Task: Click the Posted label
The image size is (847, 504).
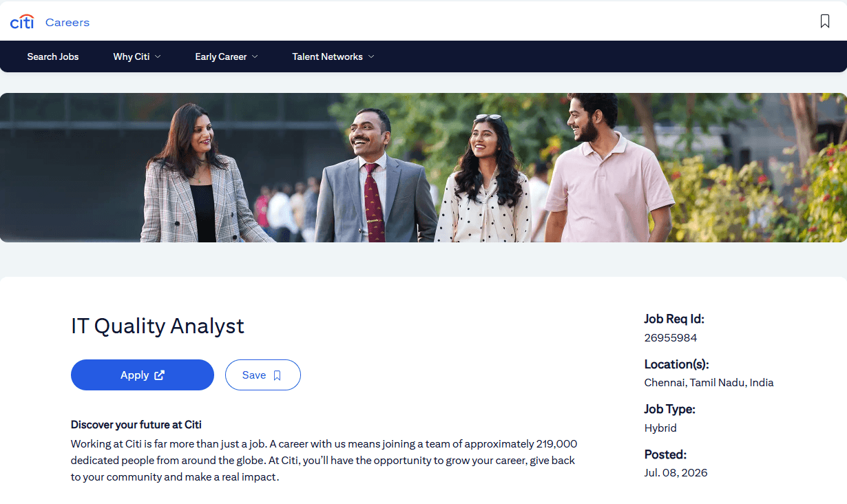Action: [665, 454]
